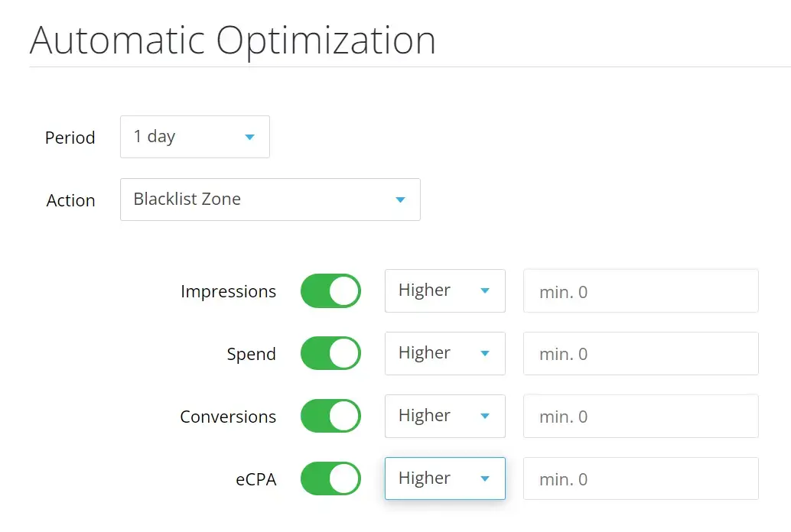Open the Period dropdown showing 1 day
This screenshot has height=532, width=791.
coord(194,137)
